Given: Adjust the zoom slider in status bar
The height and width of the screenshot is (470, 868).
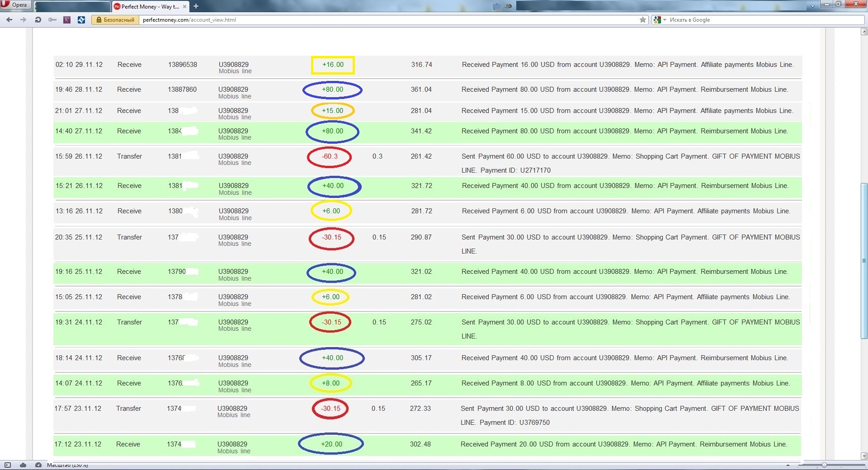Looking at the screenshot, I should (824, 465).
